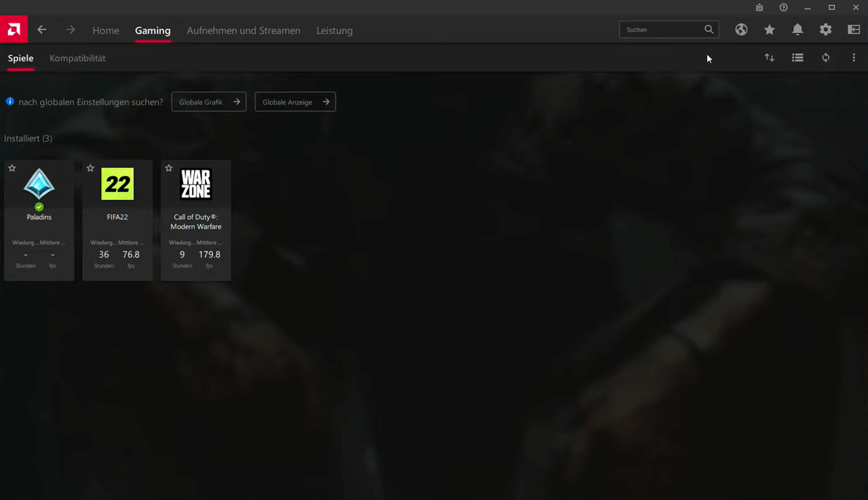Open favorites star icon in header
This screenshot has width=868, height=500.
pos(770,30)
